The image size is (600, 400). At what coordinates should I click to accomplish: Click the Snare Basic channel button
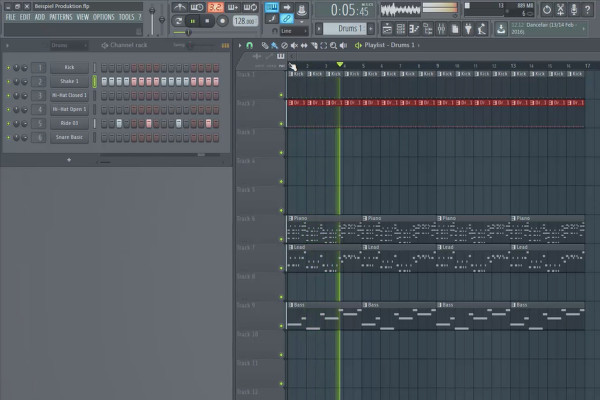tap(69, 137)
